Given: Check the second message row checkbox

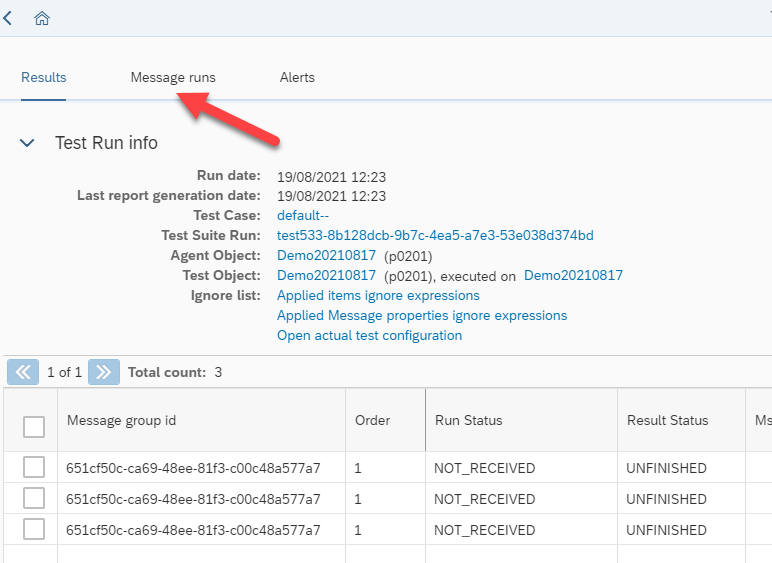Looking at the screenshot, I should click(34, 498).
